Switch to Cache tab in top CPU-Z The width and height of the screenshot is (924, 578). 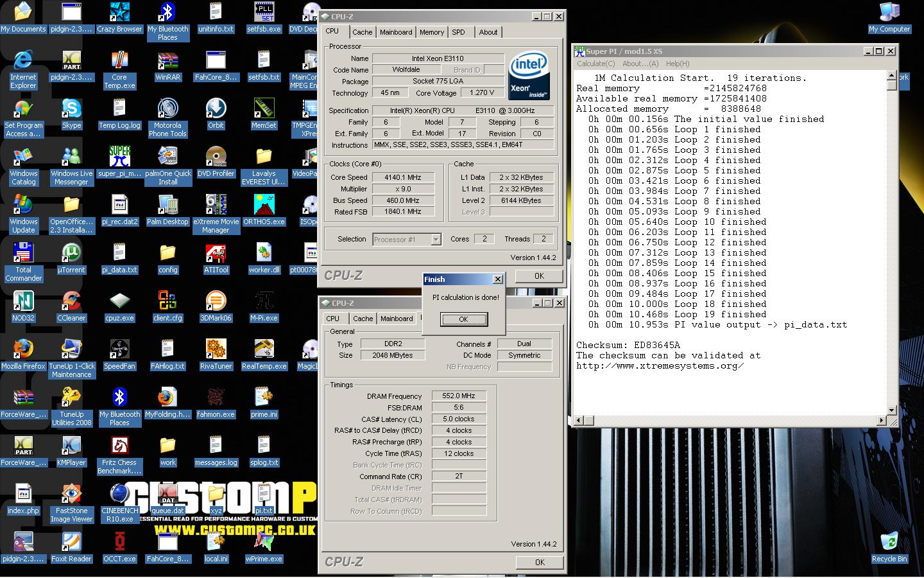click(362, 32)
